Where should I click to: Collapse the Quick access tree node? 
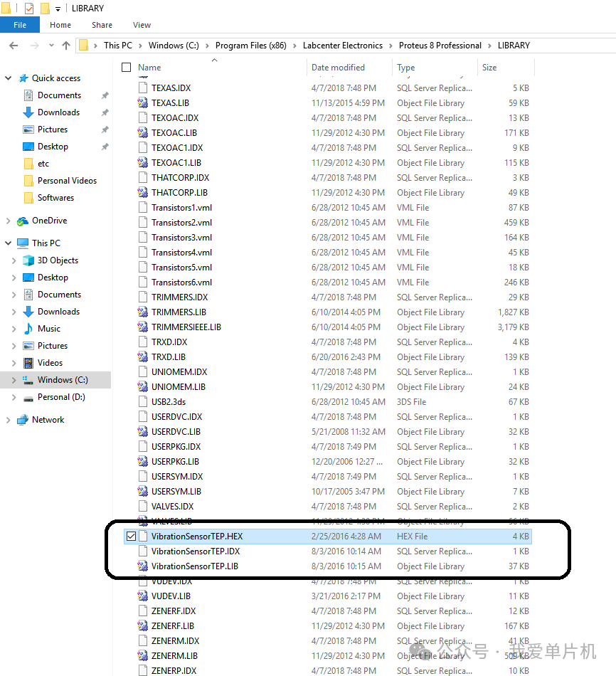(9, 78)
